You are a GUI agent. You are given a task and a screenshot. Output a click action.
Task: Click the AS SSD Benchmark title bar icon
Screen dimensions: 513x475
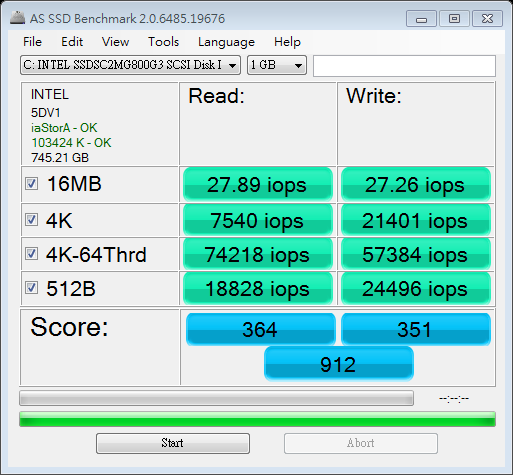(x=17, y=18)
